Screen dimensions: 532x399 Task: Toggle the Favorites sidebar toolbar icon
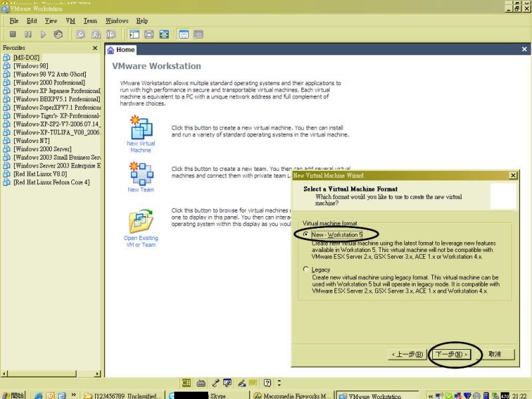point(134,35)
